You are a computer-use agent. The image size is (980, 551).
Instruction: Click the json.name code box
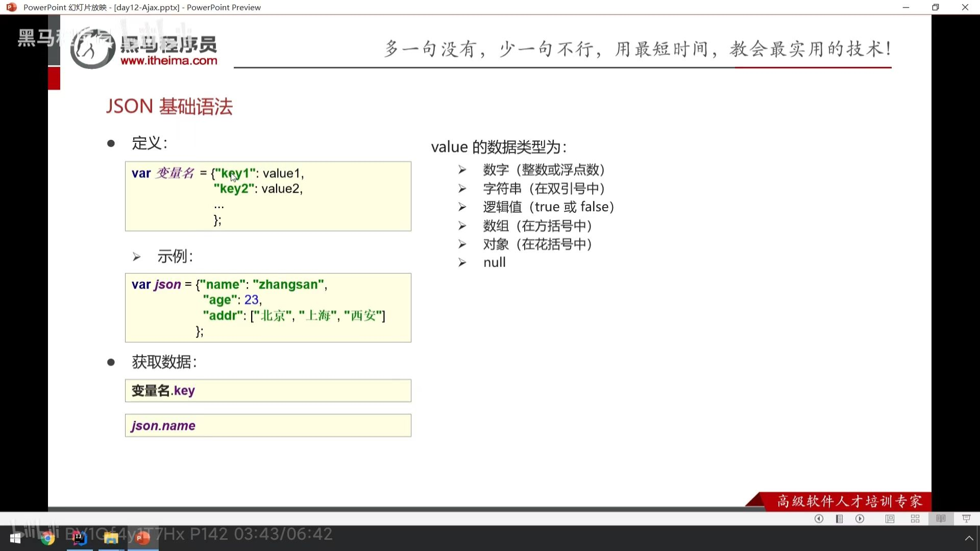[x=268, y=425]
